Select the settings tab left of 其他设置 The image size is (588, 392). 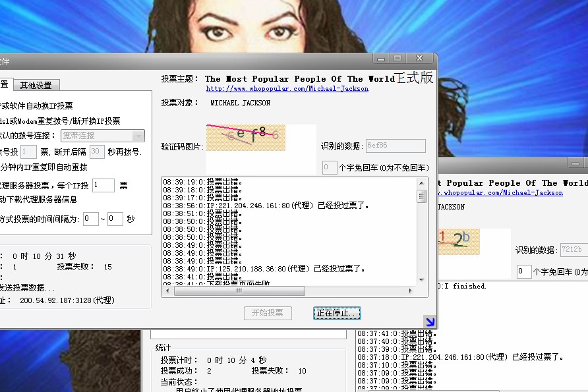click(x=5, y=85)
